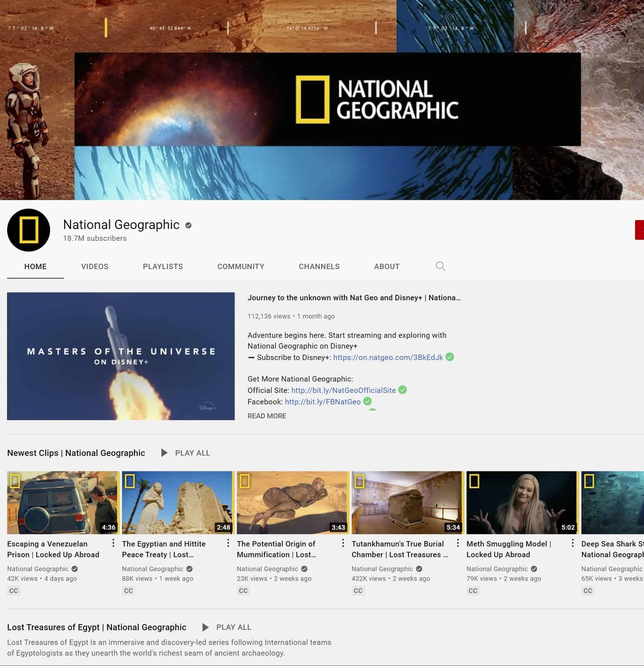This screenshot has height=666, width=644.
Task: Open the COMMUNITY tab
Action: tap(241, 266)
